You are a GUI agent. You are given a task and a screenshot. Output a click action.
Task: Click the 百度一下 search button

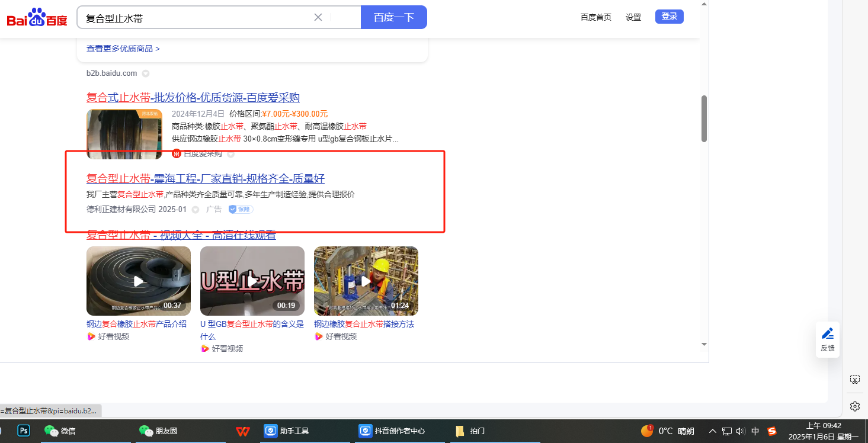pyautogui.click(x=394, y=17)
